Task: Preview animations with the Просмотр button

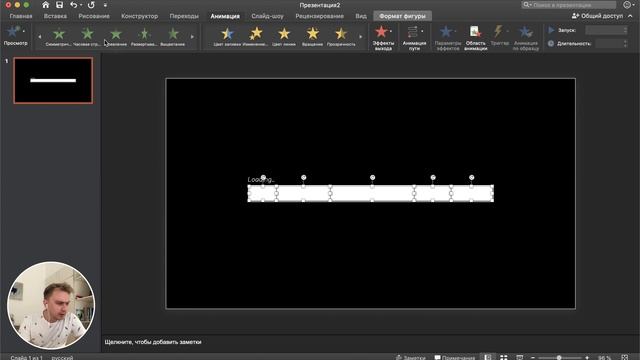Action: (16, 36)
